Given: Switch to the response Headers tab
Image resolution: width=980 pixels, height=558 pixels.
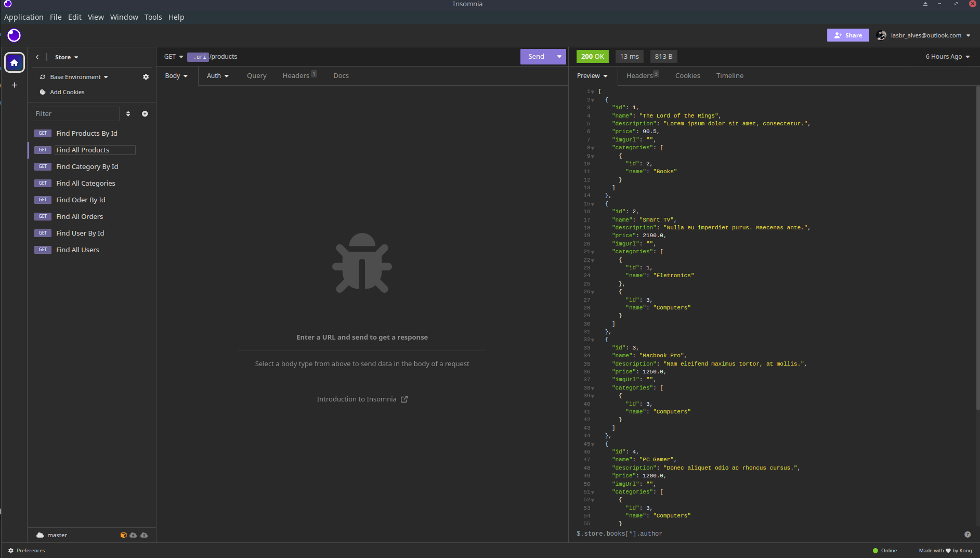Looking at the screenshot, I should pos(643,76).
